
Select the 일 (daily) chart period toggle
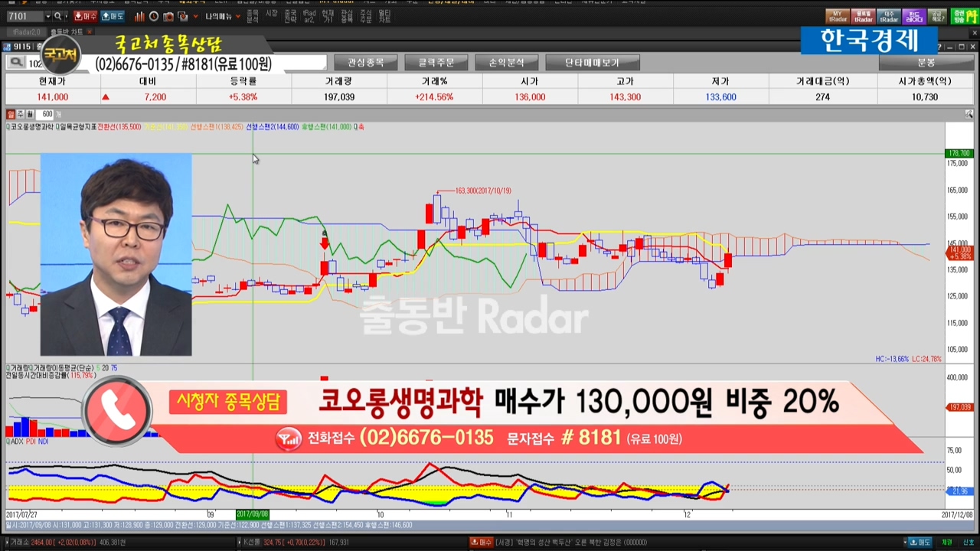(x=11, y=114)
